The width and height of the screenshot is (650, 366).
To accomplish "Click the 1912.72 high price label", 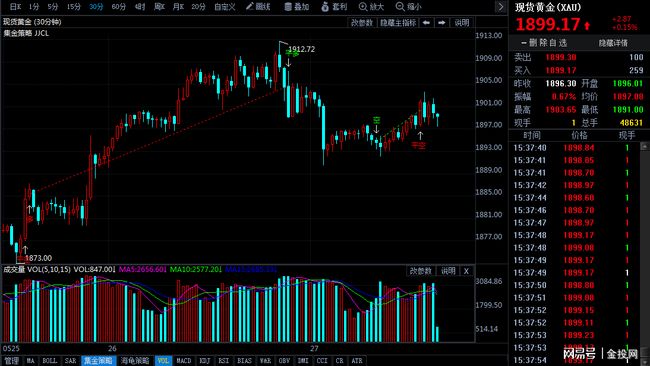I will tap(301, 49).
